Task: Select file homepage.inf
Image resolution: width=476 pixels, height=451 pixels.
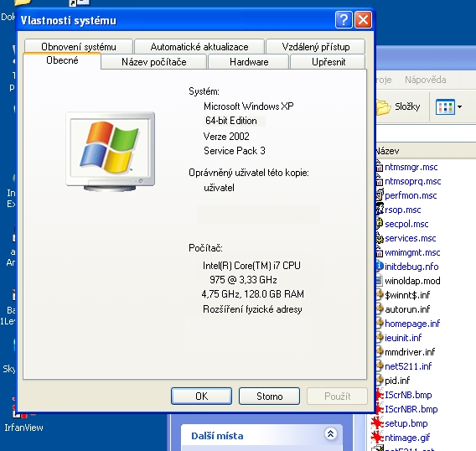Action: coord(412,324)
